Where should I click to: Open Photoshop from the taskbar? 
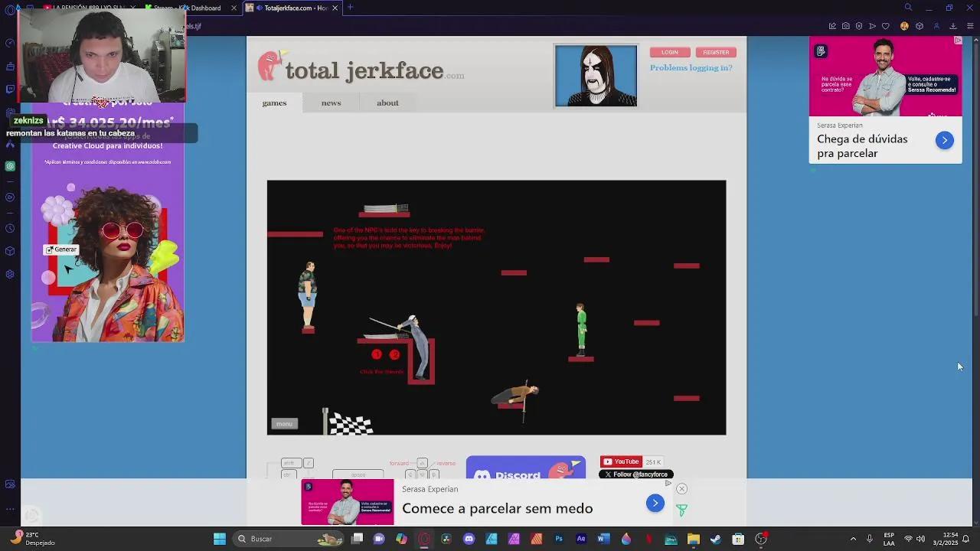tap(558, 539)
